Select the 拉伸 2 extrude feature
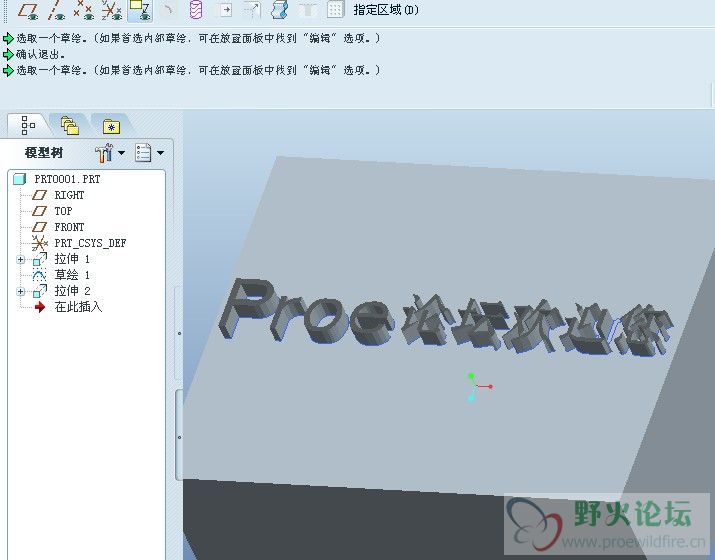 coord(72,291)
